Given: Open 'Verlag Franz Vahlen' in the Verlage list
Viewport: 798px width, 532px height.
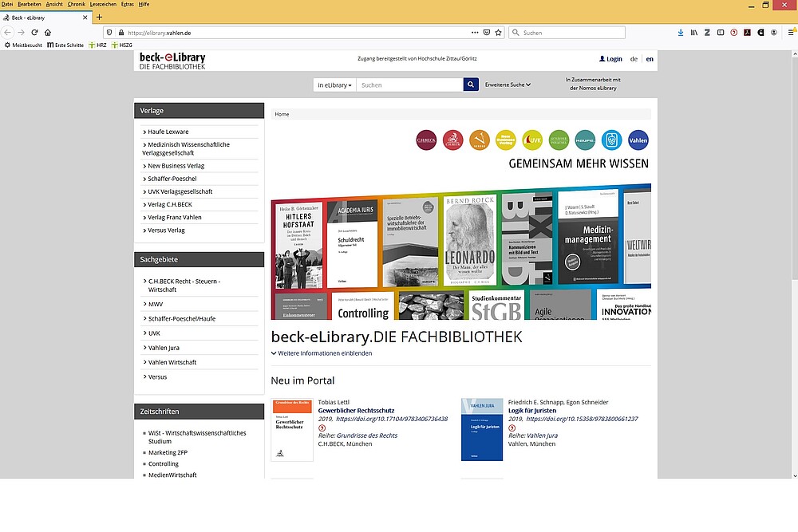Looking at the screenshot, I should pyautogui.click(x=174, y=217).
